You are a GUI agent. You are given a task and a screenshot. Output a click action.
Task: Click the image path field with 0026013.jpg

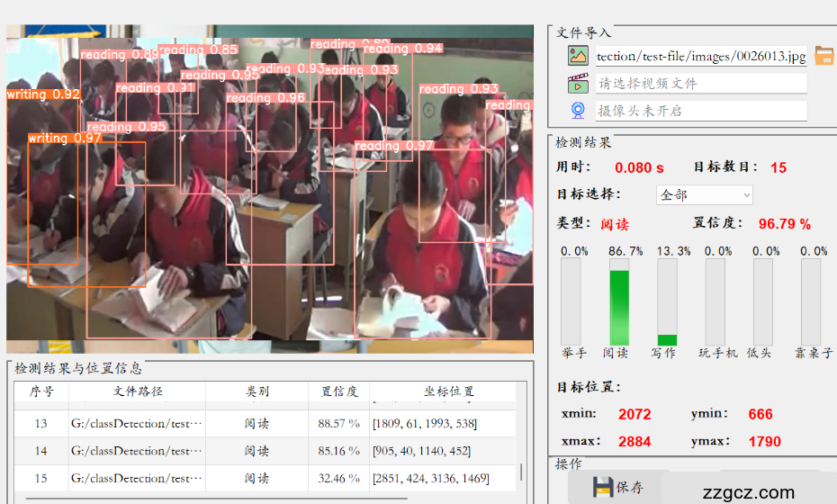pos(701,56)
